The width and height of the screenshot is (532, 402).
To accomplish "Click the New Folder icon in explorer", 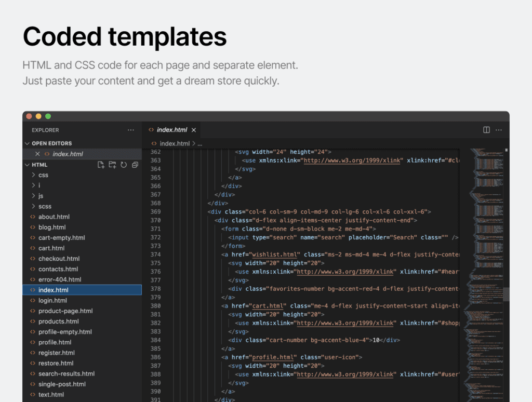I will pos(112,165).
